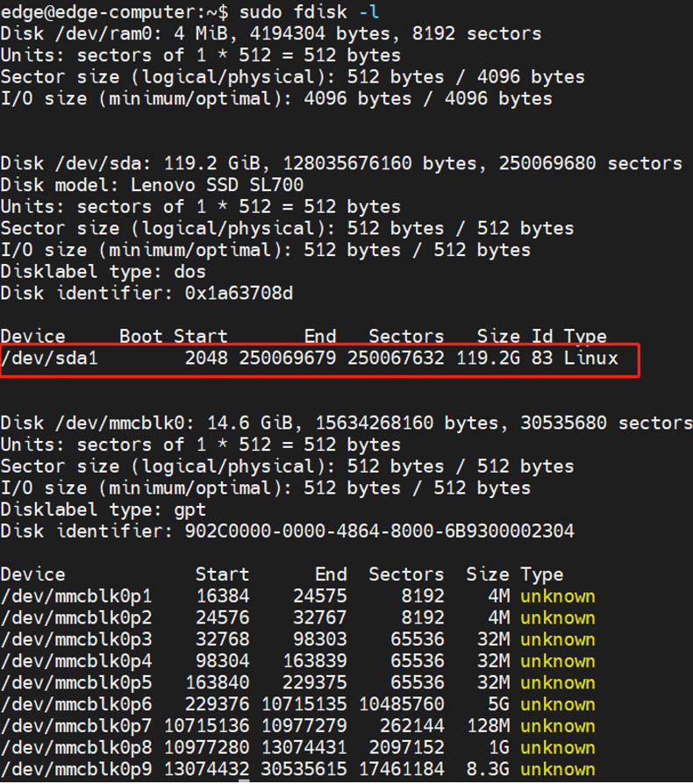Click the Linux type in the sda1 row
The width and height of the screenshot is (693, 784).
[x=591, y=358]
